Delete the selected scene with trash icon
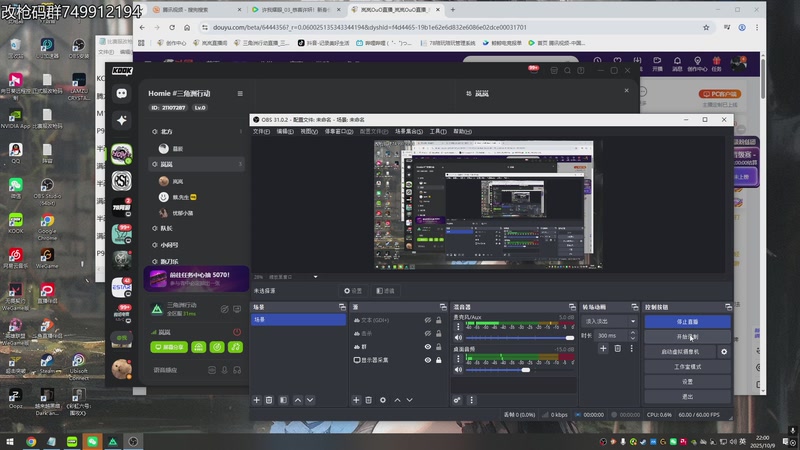 point(269,400)
